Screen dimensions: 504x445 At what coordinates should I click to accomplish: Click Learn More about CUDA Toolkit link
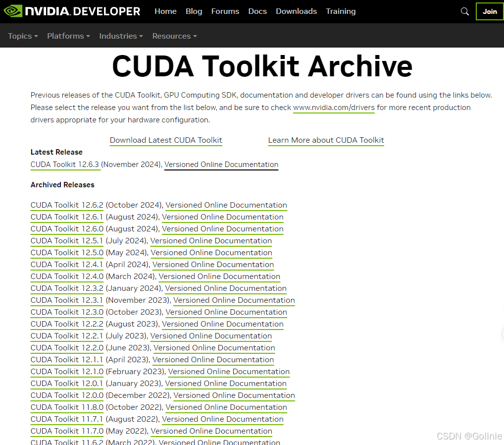click(x=326, y=140)
